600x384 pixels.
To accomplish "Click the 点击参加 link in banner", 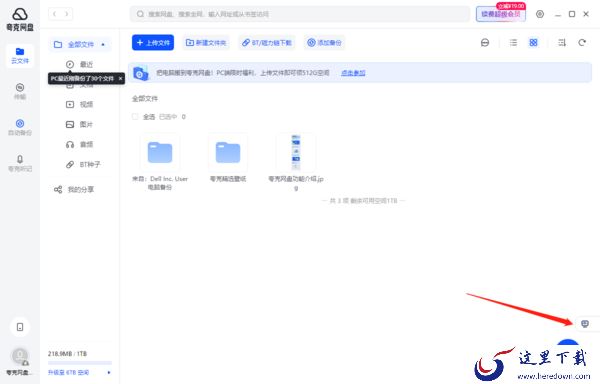I will coord(353,73).
